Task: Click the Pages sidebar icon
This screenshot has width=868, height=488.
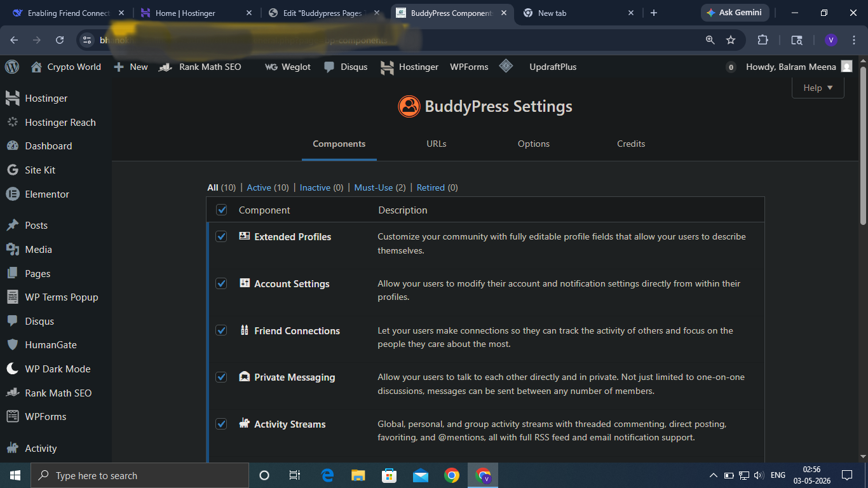Action: pyautogui.click(x=13, y=274)
